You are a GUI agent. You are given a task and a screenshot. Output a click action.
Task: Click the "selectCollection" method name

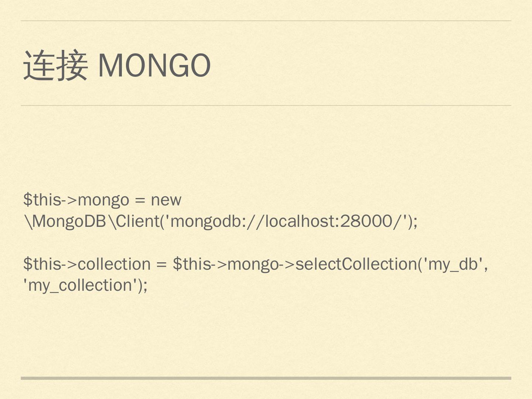tap(356, 264)
